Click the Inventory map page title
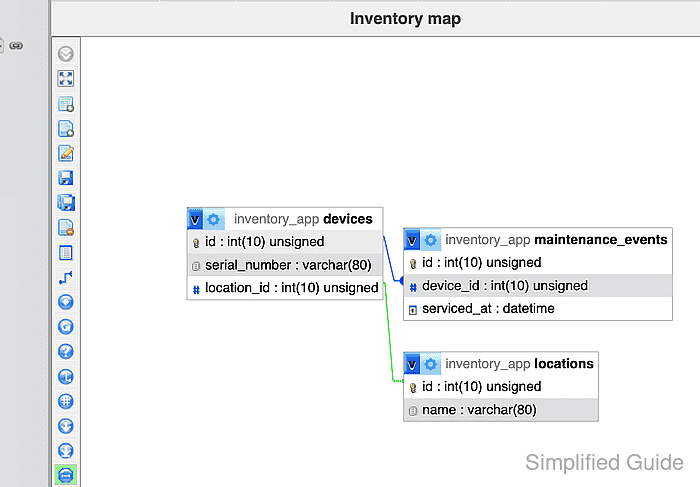The width and height of the screenshot is (700, 487). (x=405, y=19)
